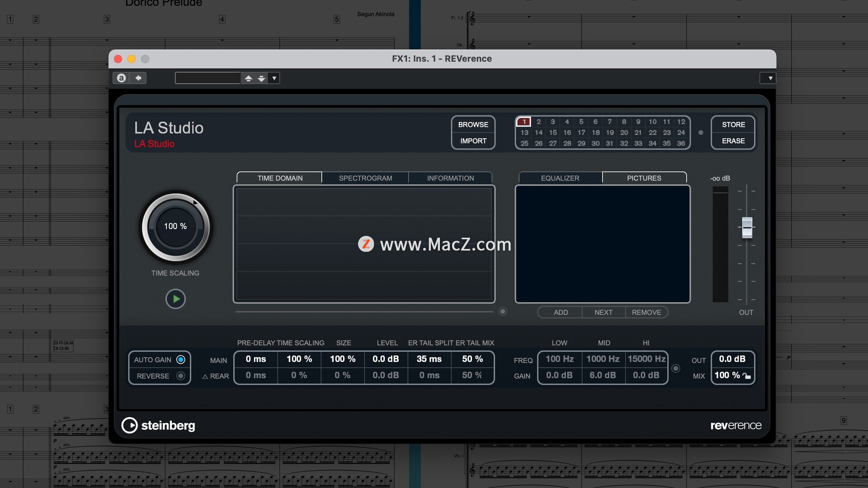Screen dimensions: 868x488
Task: Click the ADD picture button
Action: coord(561,312)
